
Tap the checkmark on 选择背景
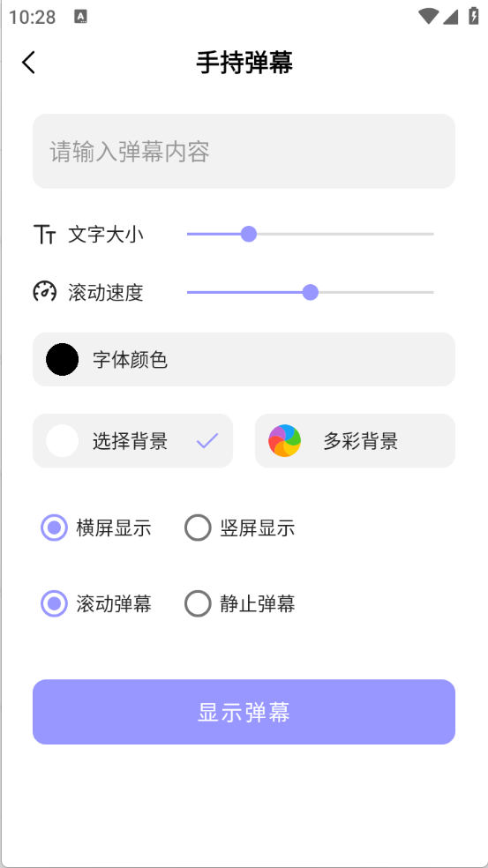207,441
